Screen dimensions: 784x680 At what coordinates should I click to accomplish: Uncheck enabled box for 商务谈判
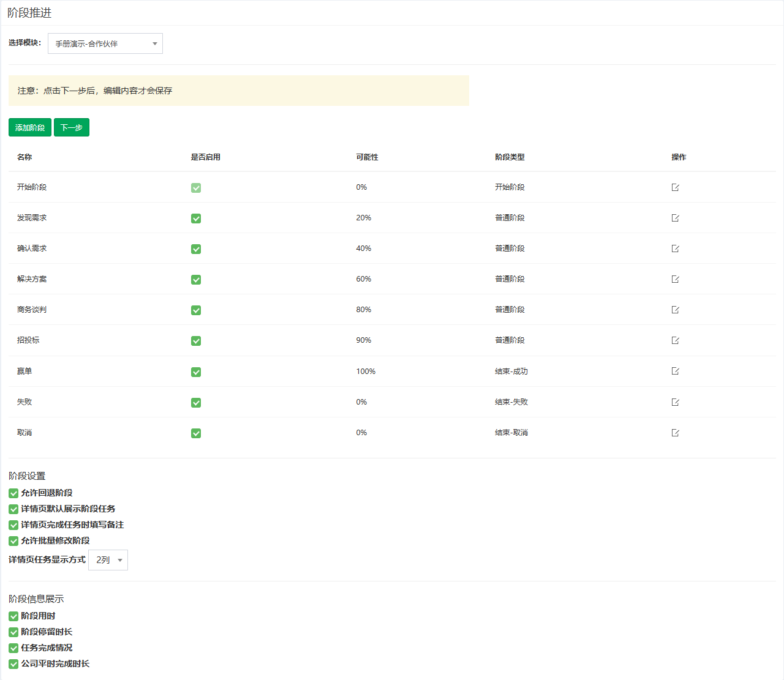pyautogui.click(x=196, y=310)
